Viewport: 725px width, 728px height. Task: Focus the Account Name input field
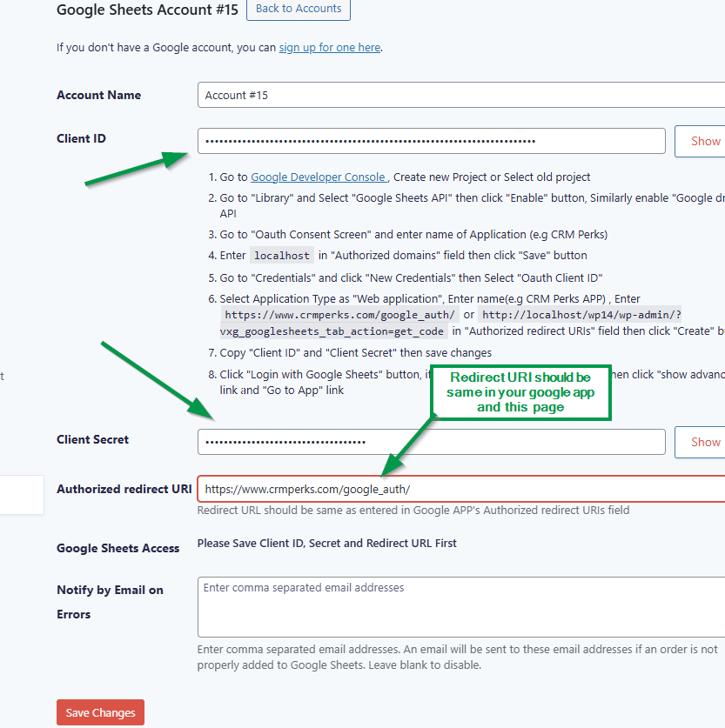pyautogui.click(x=461, y=95)
